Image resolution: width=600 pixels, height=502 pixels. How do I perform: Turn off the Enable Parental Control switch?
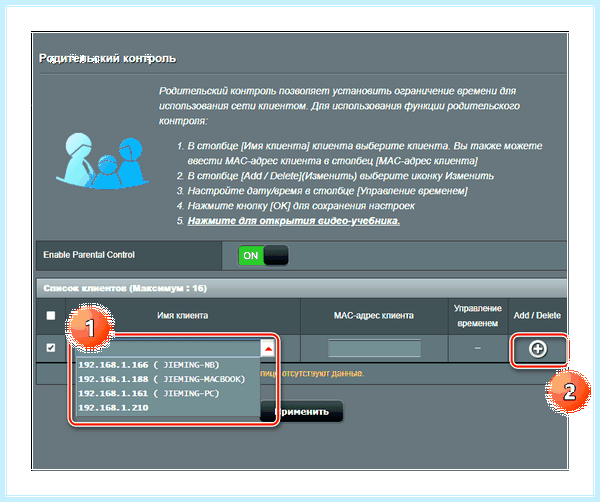click(x=263, y=255)
